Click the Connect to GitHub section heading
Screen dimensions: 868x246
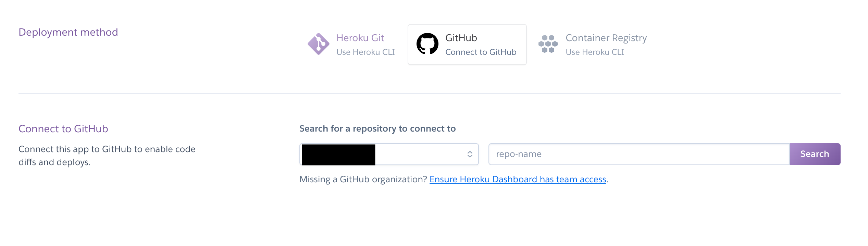tap(63, 129)
